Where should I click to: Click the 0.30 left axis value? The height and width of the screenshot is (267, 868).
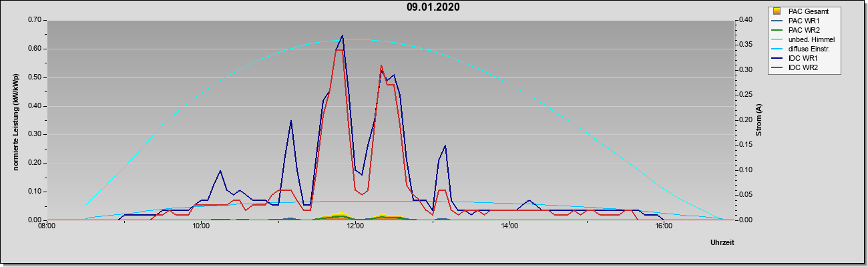[x=35, y=135]
